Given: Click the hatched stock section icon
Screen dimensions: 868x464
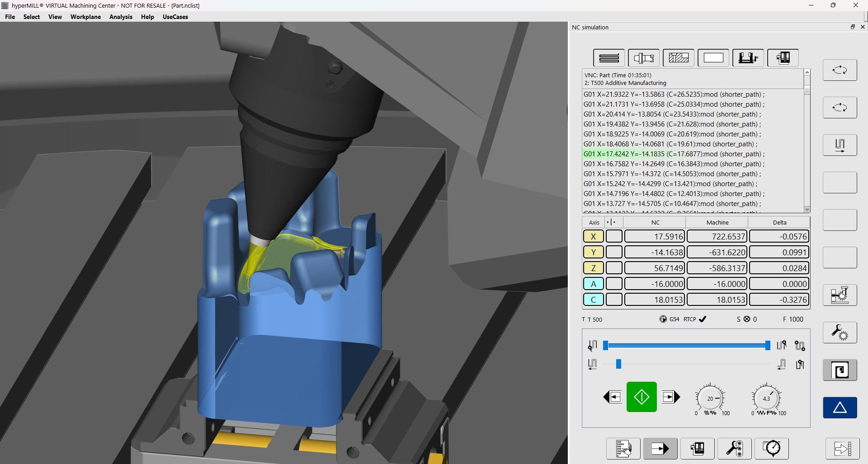Looking at the screenshot, I should 679,58.
